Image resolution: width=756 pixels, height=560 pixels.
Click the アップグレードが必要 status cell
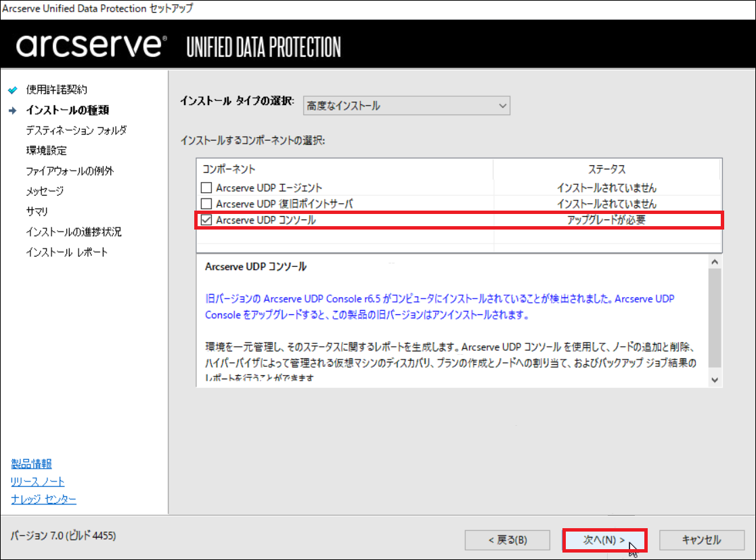pos(606,220)
